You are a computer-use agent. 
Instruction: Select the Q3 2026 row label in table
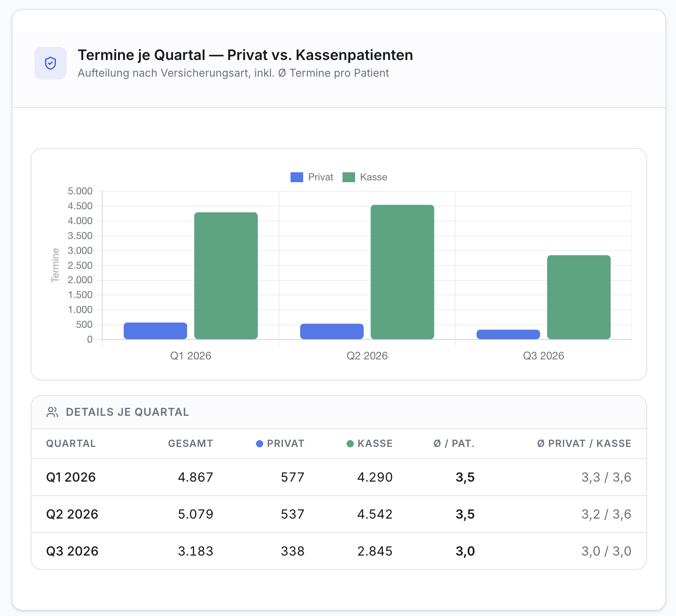click(x=72, y=551)
